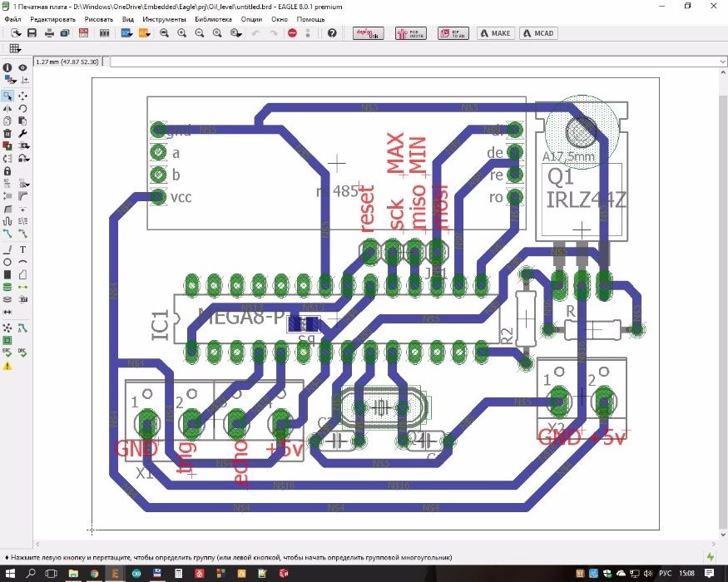
Task: Run the Autorouter tool
Action: (x=22, y=328)
